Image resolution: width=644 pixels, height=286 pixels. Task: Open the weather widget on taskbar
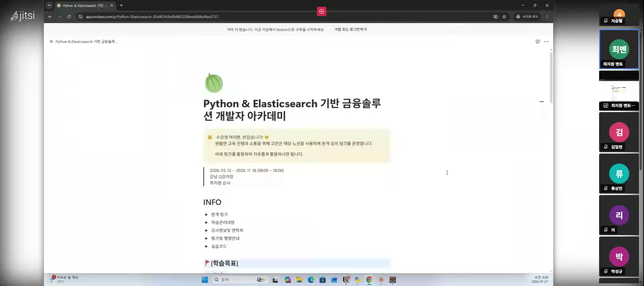coord(64,279)
